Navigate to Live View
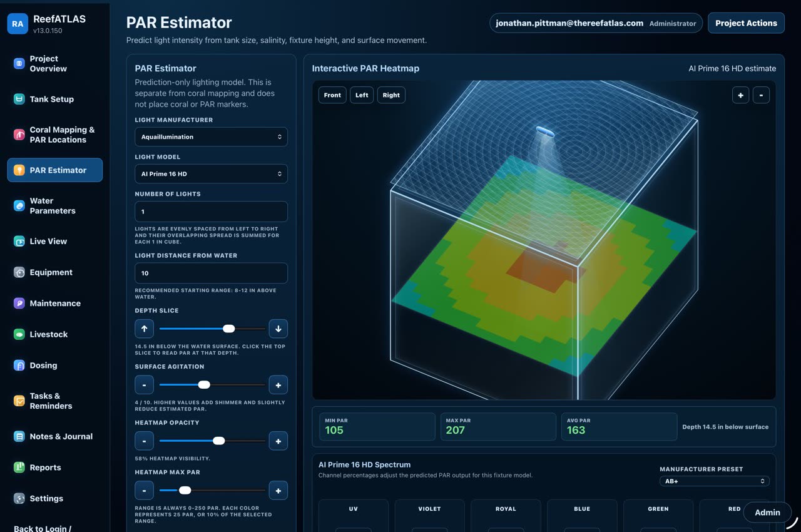Image resolution: width=801 pixels, height=532 pixels. 55,241
